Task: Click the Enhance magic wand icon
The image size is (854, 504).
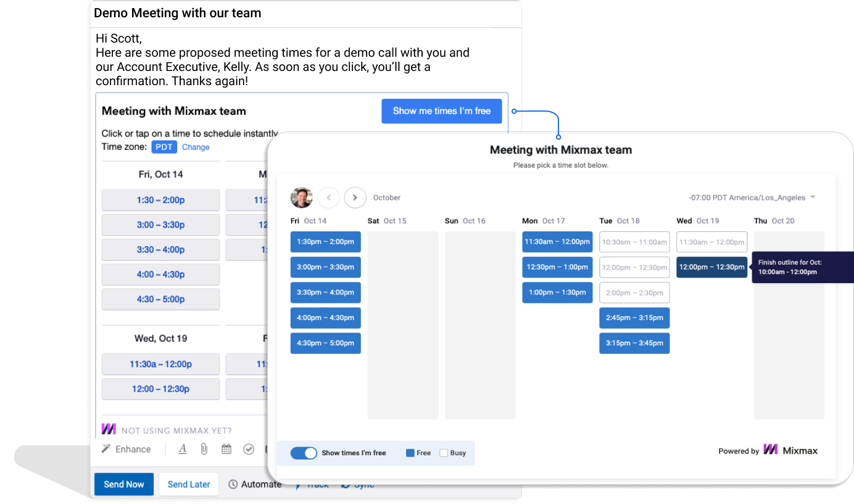Action: click(106, 449)
